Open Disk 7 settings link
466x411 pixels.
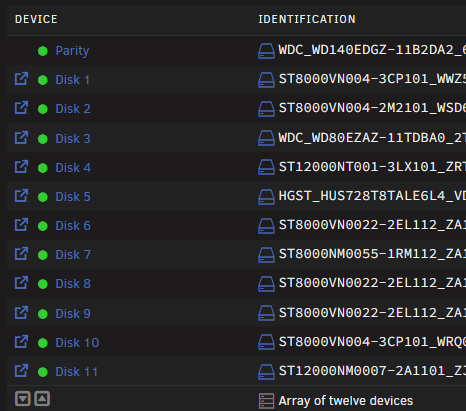pyautogui.click(x=73, y=255)
